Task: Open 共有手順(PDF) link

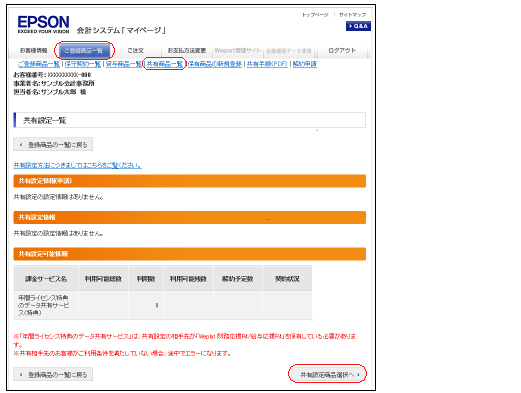Action: 267,64
